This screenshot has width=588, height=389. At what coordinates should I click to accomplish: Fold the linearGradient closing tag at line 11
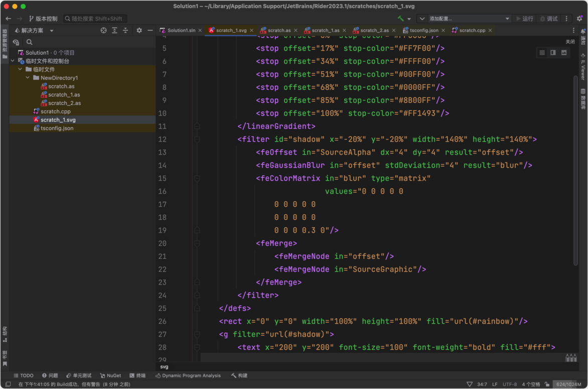(197, 126)
